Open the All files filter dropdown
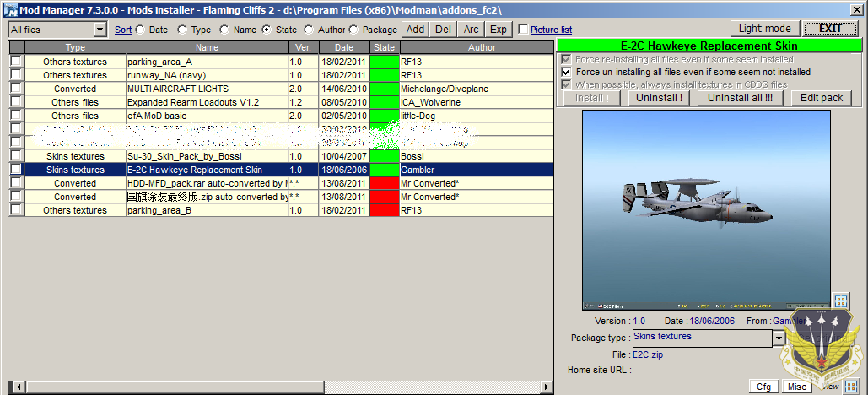This screenshot has width=868, height=395. (x=100, y=30)
